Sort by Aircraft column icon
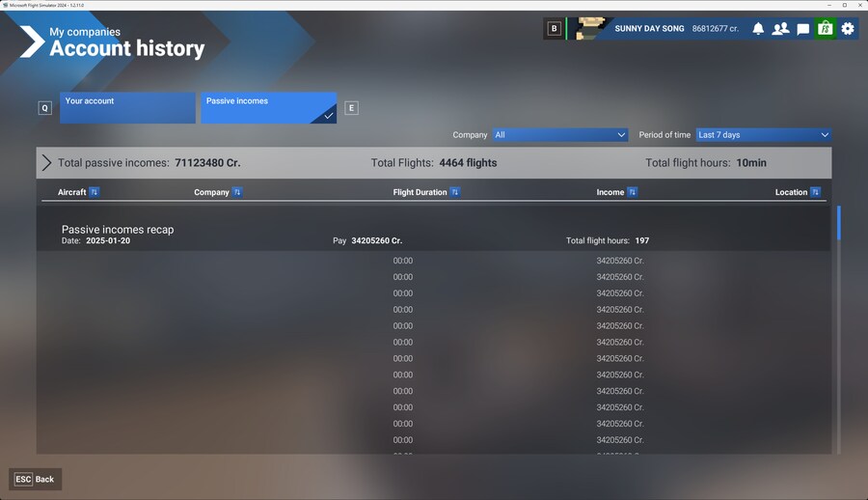Image resolution: width=868 pixels, height=500 pixels. tap(95, 192)
